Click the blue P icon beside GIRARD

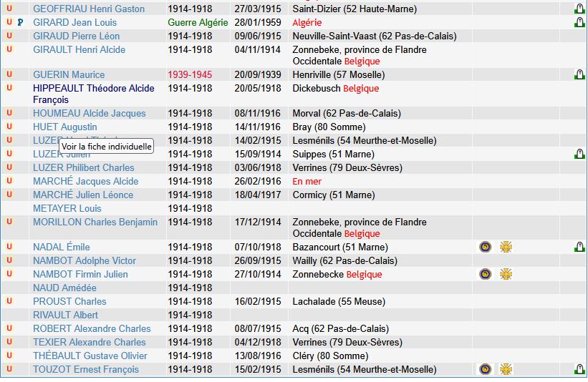pos(20,22)
